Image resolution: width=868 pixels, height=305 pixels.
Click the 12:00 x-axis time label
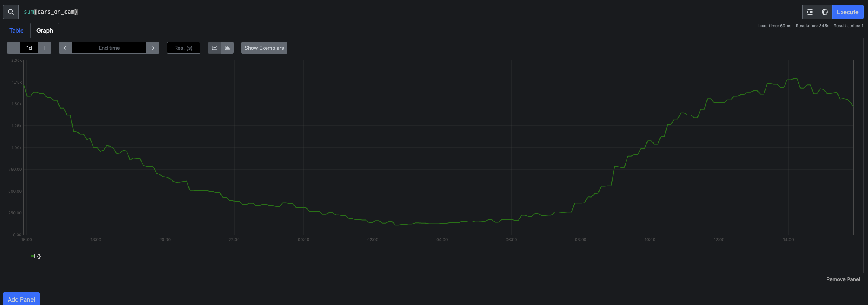(719, 240)
